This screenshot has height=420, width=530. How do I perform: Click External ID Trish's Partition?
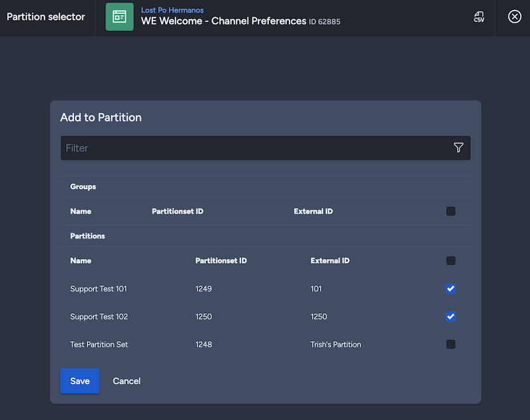coord(336,344)
